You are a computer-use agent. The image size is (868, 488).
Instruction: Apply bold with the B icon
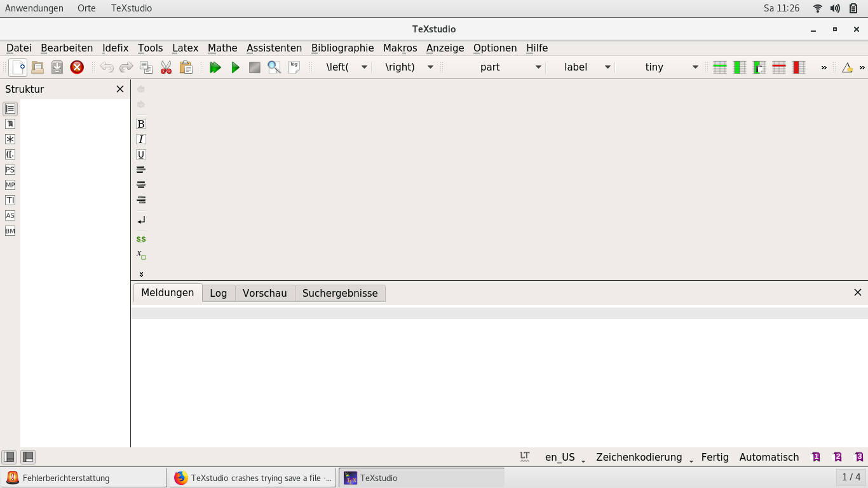[141, 124]
